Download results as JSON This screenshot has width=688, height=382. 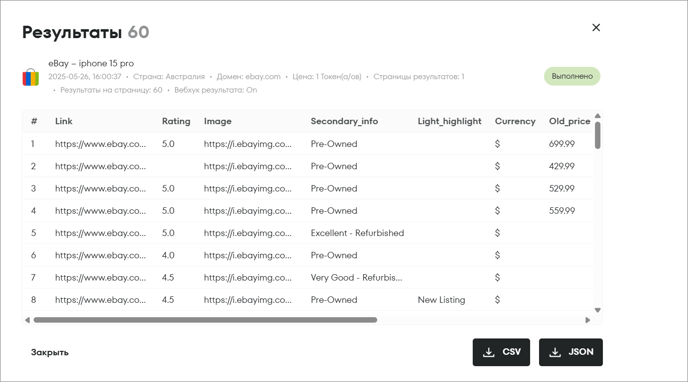tap(571, 352)
